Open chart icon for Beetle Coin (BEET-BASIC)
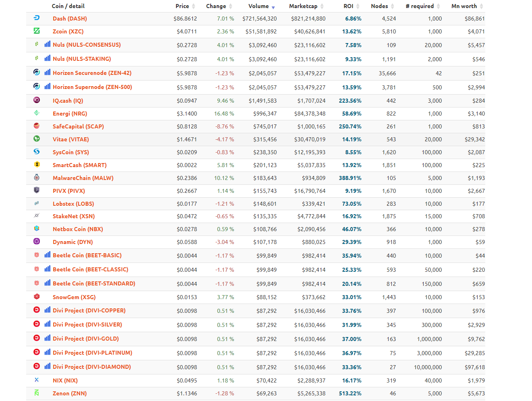This screenshot has width=532, height=401. (x=48, y=254)
